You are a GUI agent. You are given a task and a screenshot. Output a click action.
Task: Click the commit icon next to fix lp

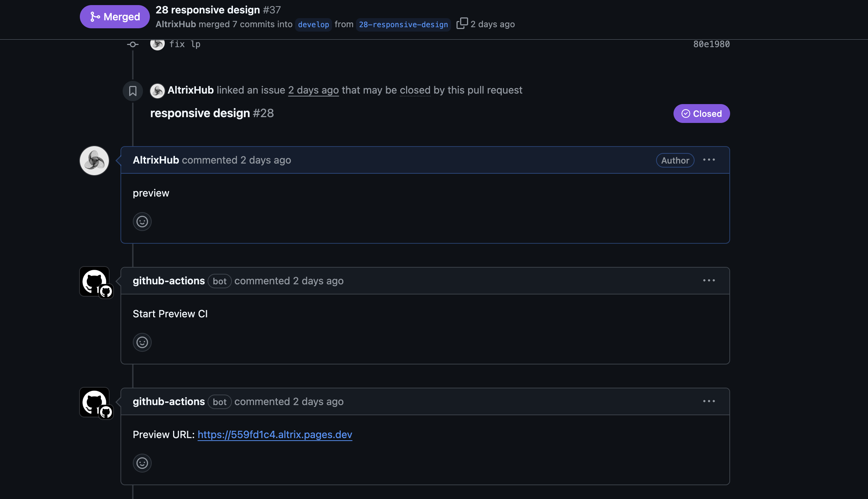[x=133, y=44]
